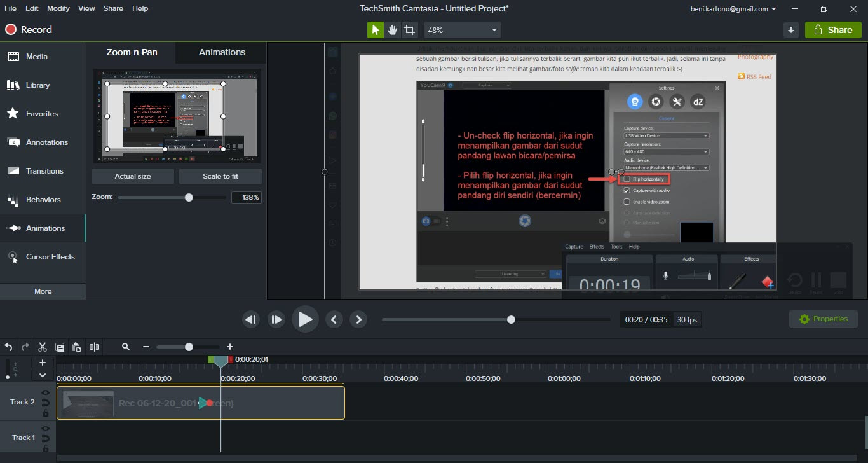
Task: Click the Scale to fit button
Action: coord(220,176)
